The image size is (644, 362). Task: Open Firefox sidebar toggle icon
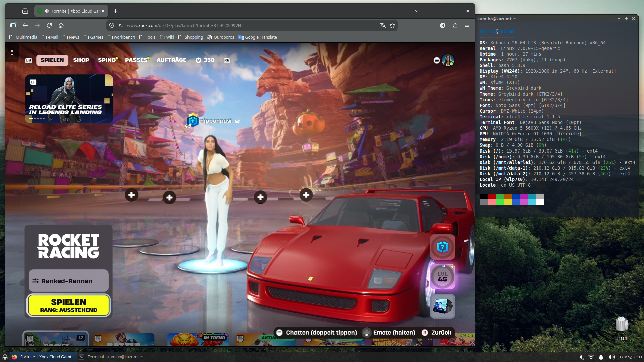click(x=13, y=25)
